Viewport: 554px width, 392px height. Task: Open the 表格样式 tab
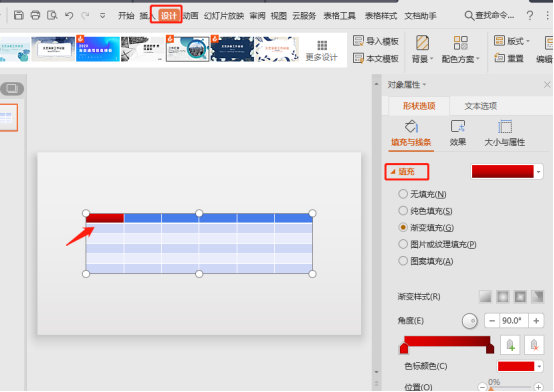(381, 16)
